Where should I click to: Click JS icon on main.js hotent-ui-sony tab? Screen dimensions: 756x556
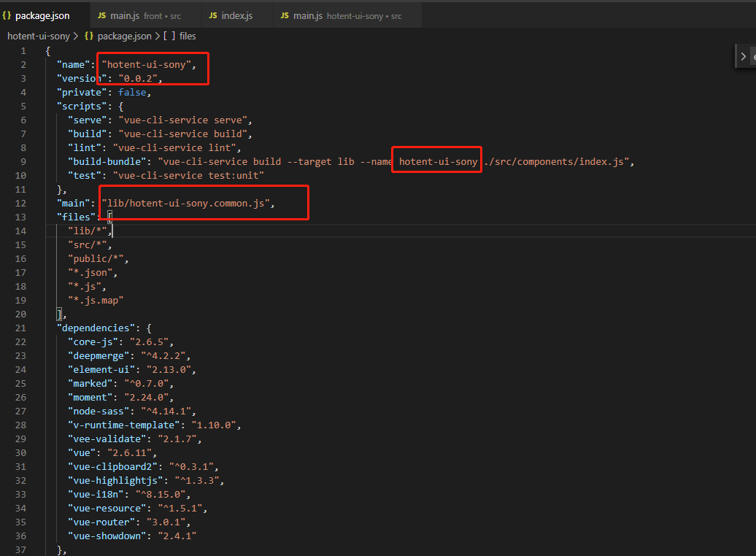(x=284, y=15)
